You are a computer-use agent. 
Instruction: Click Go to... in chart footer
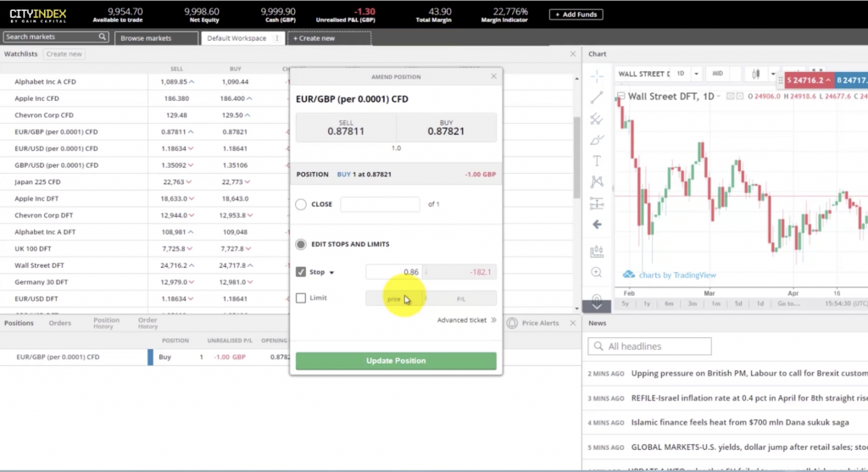[788, 303]
